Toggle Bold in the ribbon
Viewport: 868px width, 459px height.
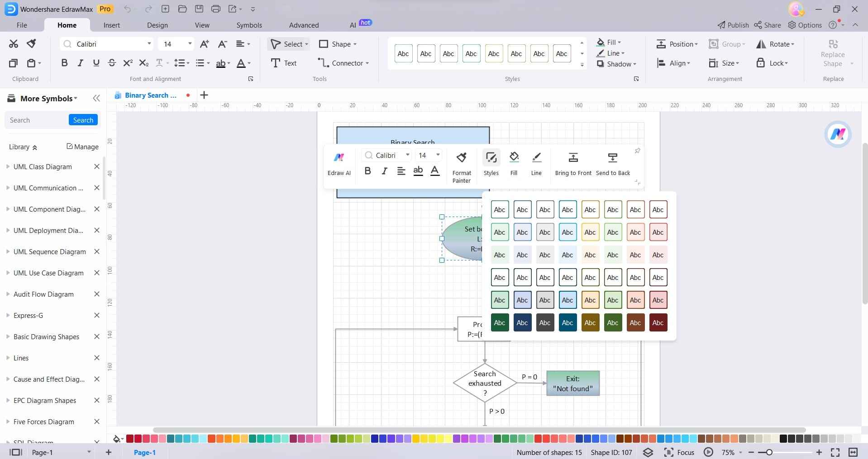point(64,63)
